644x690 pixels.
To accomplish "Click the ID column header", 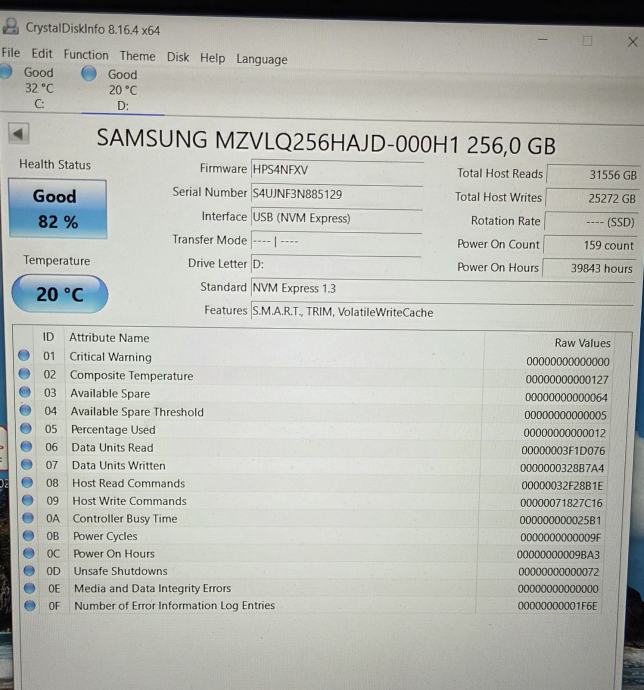I will [48, 337].
